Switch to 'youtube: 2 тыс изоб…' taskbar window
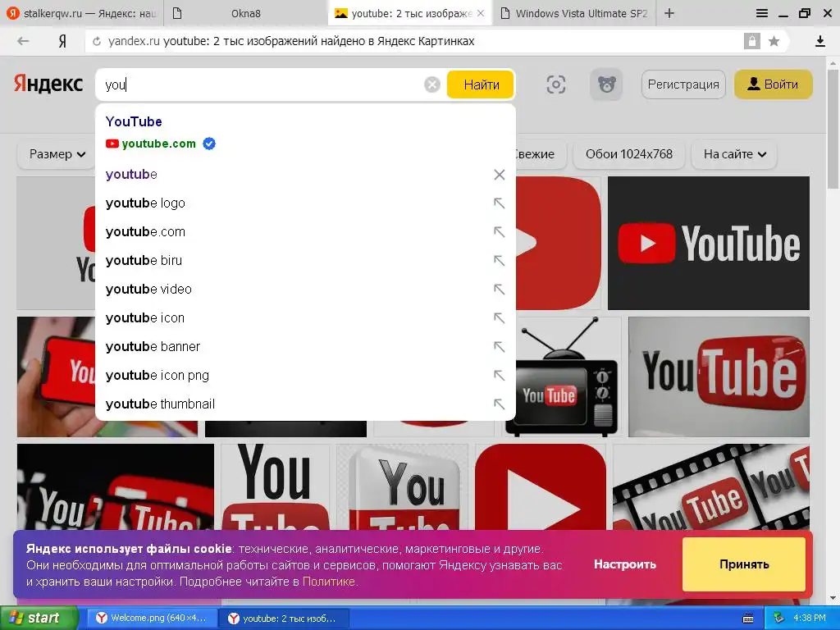Screen dimensions: 840x630 coord(284,619)
